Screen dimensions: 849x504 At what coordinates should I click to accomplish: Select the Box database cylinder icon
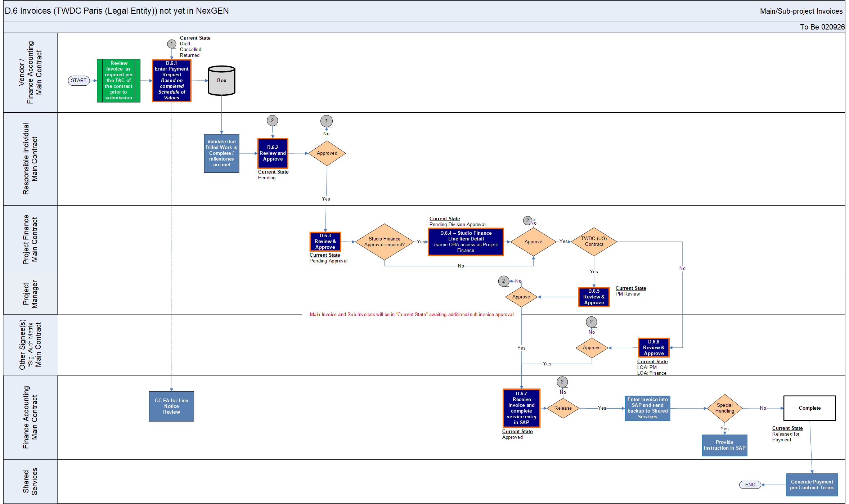(x=221, y=81)
